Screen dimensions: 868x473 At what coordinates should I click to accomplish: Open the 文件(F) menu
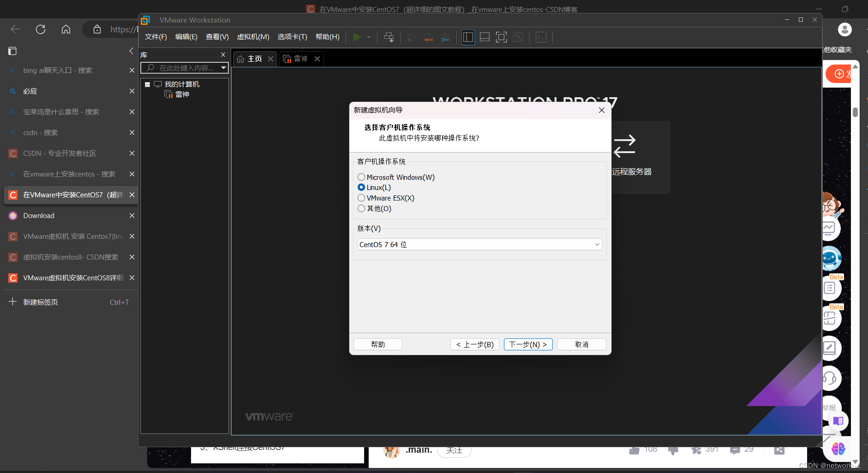click(x=156, y=37)
